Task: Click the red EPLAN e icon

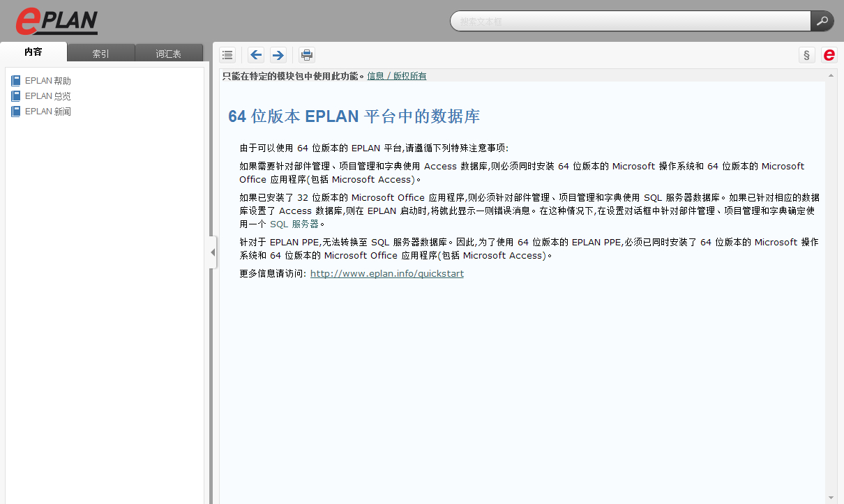Action: [829, 55]
